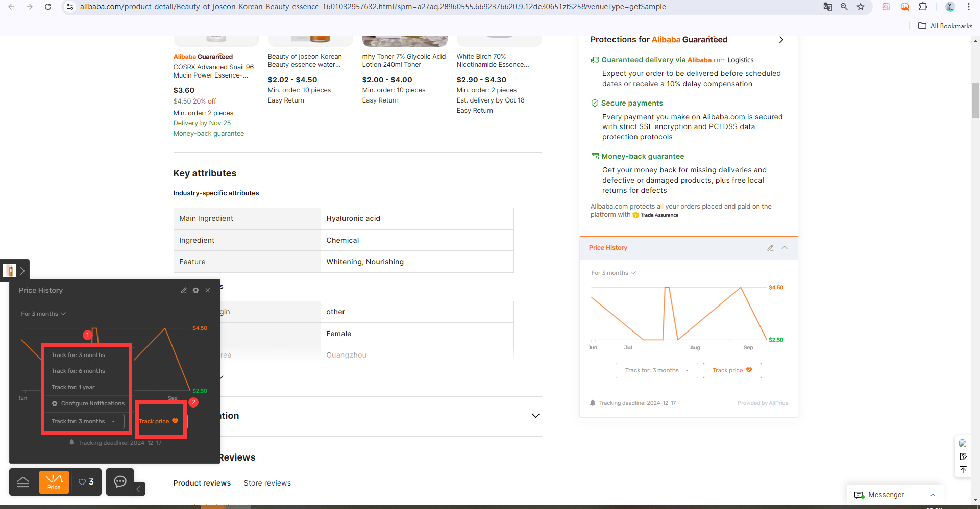
Task: Open Configure Notifications menu entry
Action: click(88, 403)
